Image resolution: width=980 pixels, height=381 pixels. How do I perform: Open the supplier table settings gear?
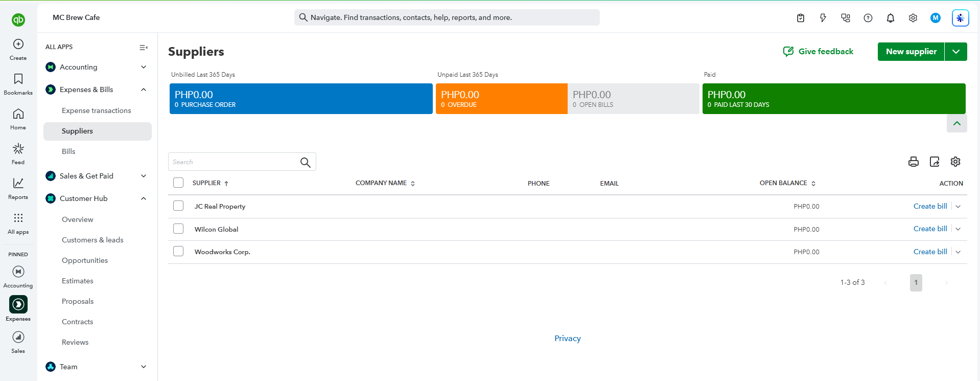pyautogui.click(x=955, y=162)
